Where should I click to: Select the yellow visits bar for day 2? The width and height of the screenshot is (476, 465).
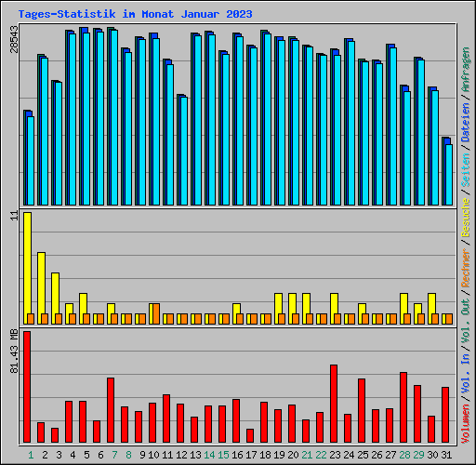(41, 288)
